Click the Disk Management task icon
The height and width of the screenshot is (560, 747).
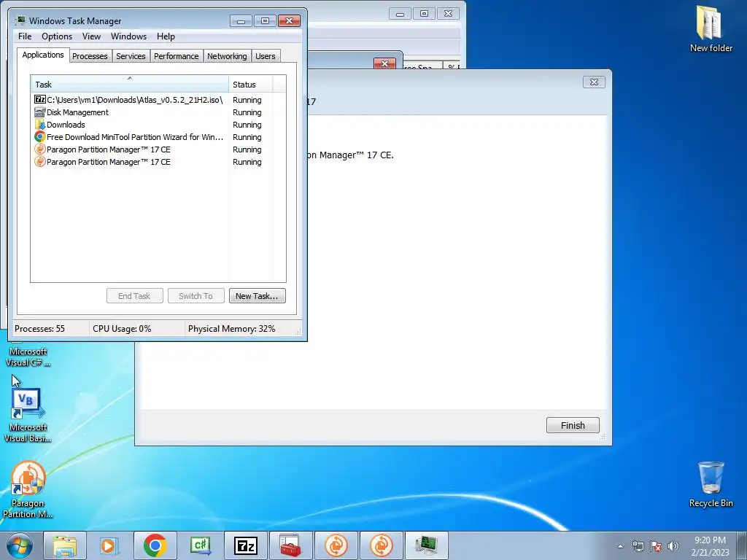[x=40, y=112]
